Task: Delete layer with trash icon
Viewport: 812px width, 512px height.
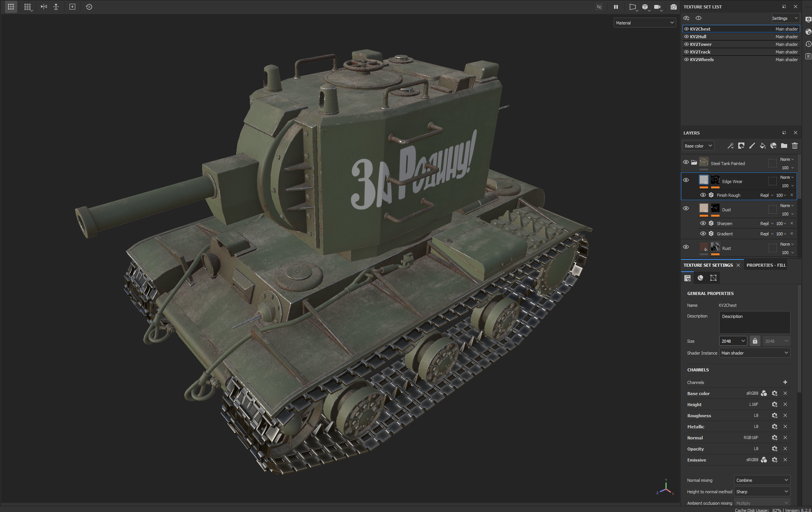Action: click(x=795, y=146)
